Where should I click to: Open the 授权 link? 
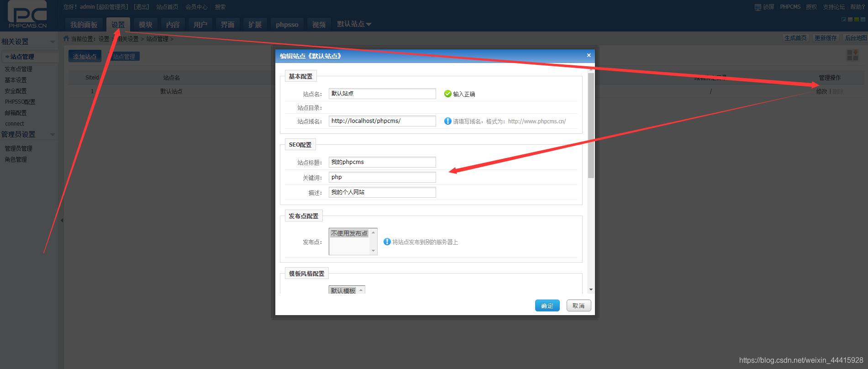[811, 7]
